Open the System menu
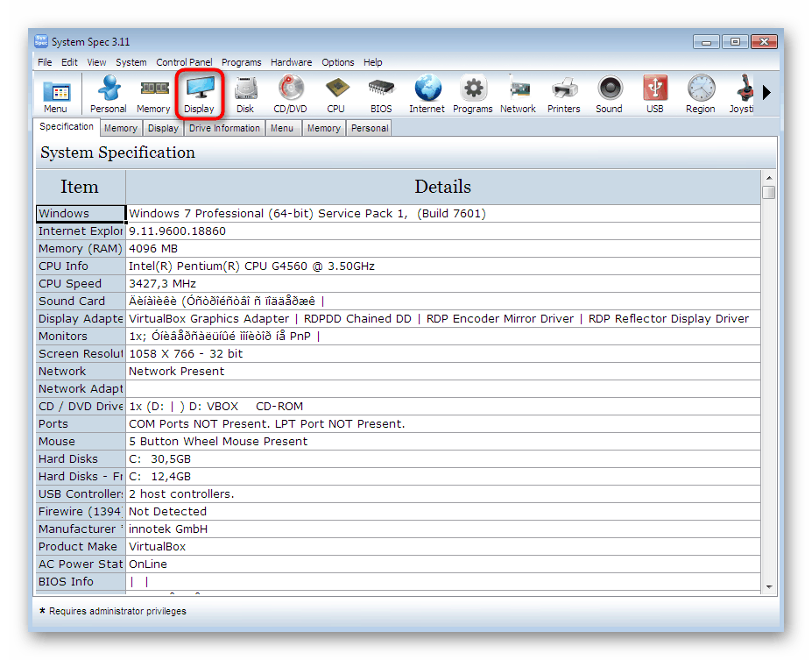Viewport: 812px width, 660px height. (x=131, y=62)
